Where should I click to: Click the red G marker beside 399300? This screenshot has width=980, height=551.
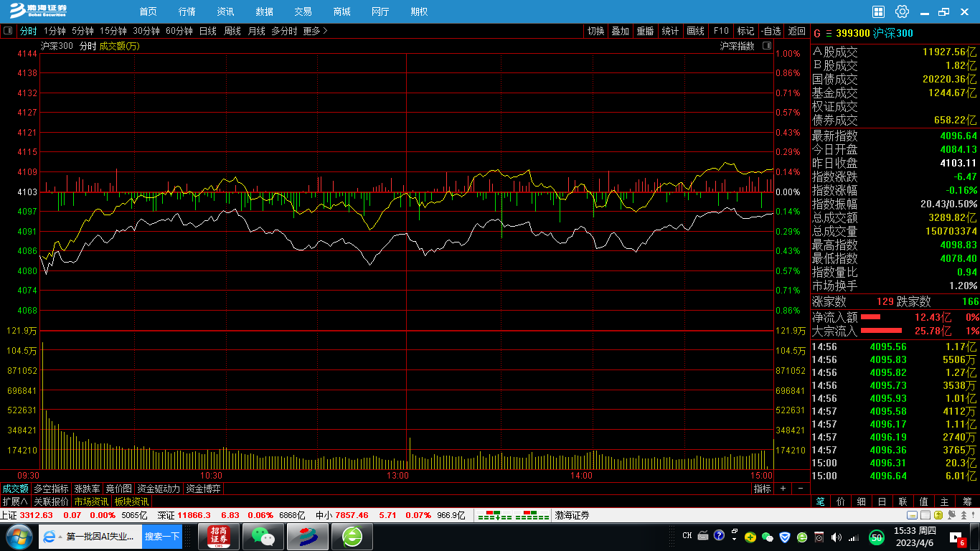(817, 33)
